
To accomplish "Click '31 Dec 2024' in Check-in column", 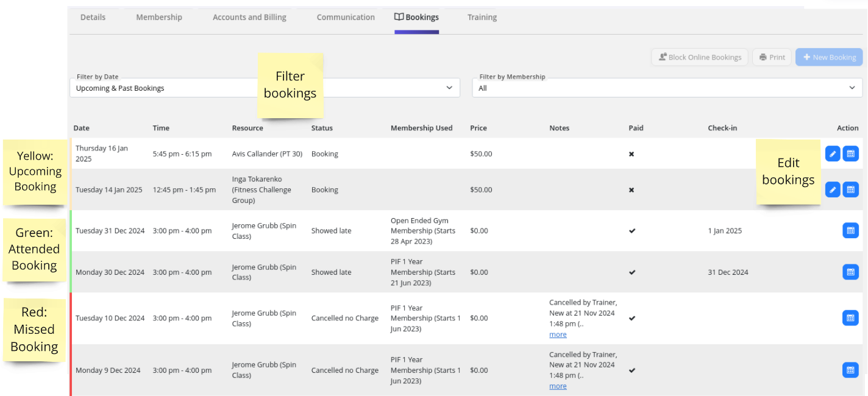I will tap(728, 272).
